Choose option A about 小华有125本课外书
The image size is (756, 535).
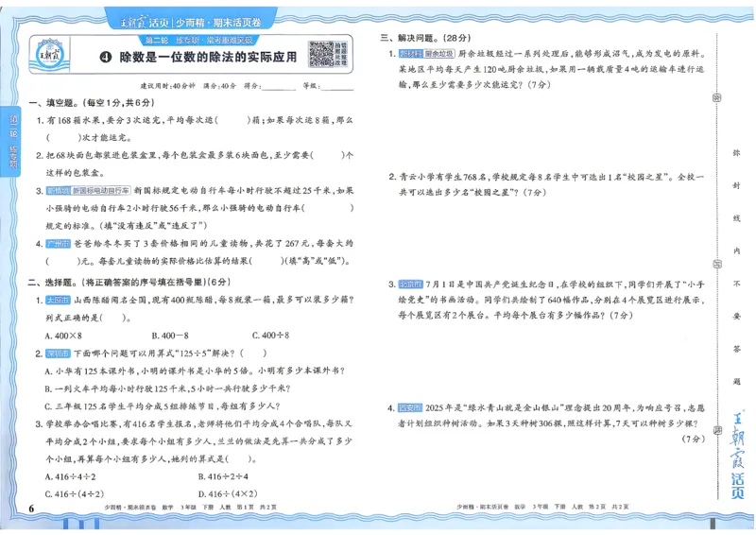(195, 371)
